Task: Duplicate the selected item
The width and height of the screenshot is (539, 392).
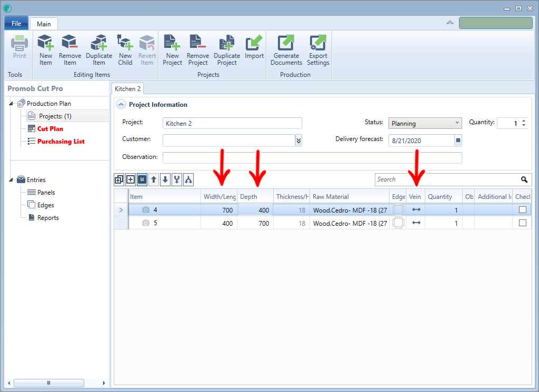Action: point(99,50)
